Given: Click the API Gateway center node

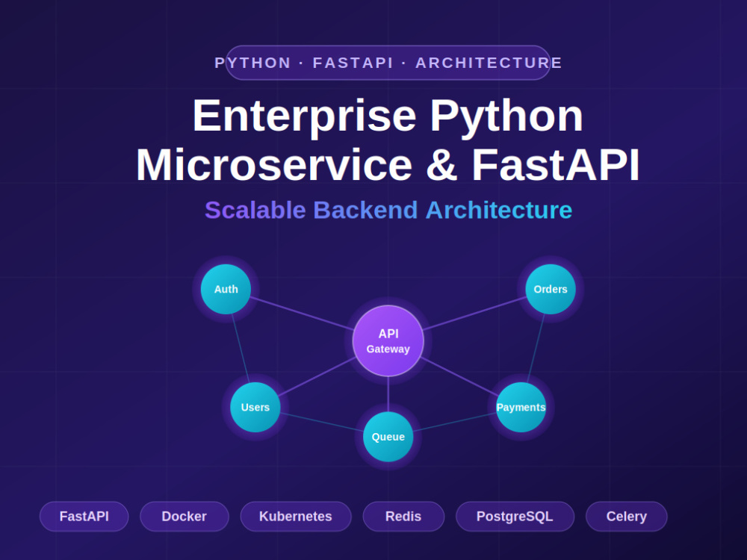Looking at the screenshot, I should 388,341.
